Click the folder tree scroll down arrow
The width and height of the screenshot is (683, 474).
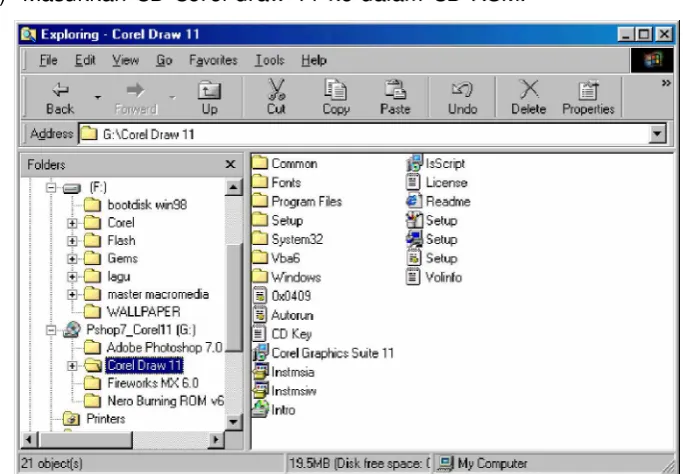pyautogui.click(x=233, y=421)
